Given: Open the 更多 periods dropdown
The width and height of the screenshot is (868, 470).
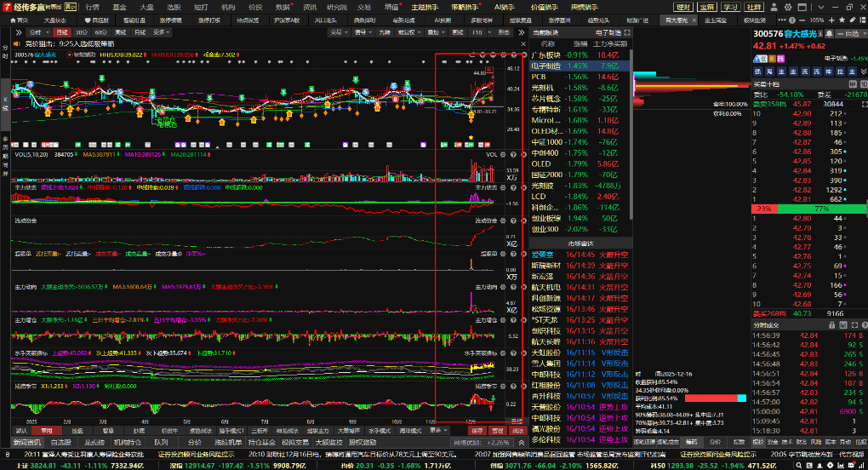Looking at the screenshot, I should coord(160,32).
